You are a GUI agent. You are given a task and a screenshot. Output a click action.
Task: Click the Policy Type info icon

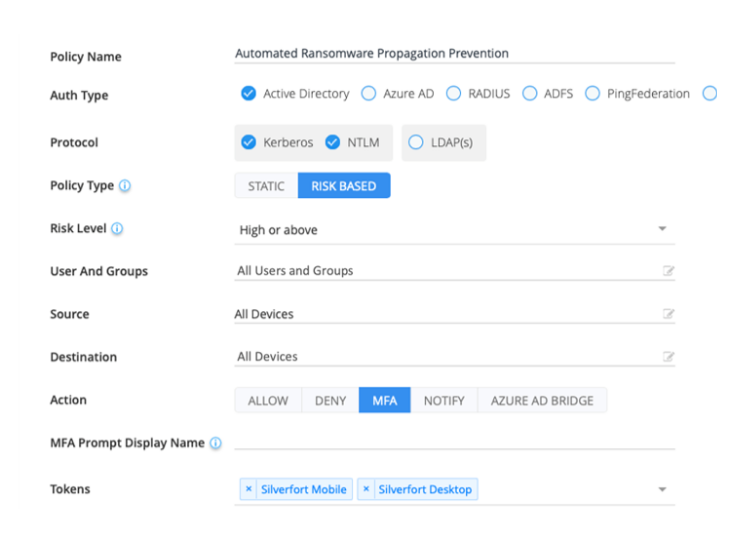(x=125, y=186)
